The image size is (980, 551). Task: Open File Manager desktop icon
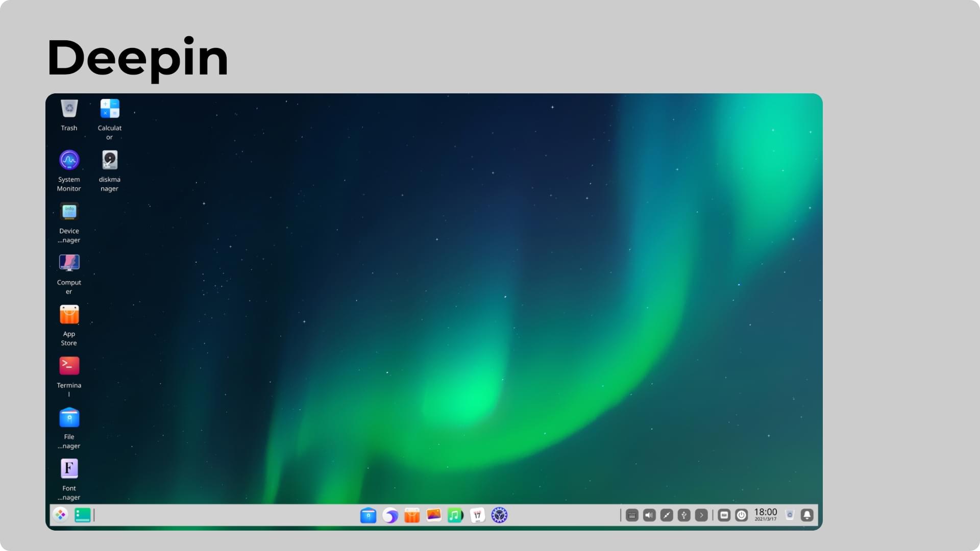(x=69, y=417)
